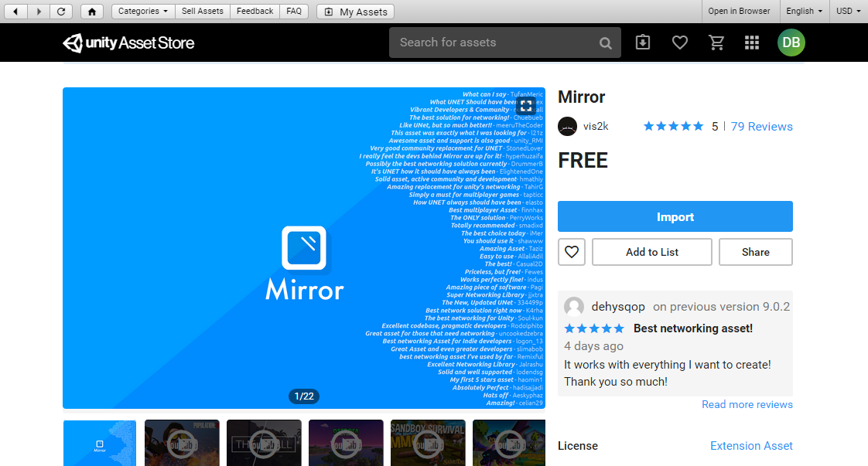Open the Feedback menu item
The width and height of the screenshot is (868, 466).
[255, 11]
